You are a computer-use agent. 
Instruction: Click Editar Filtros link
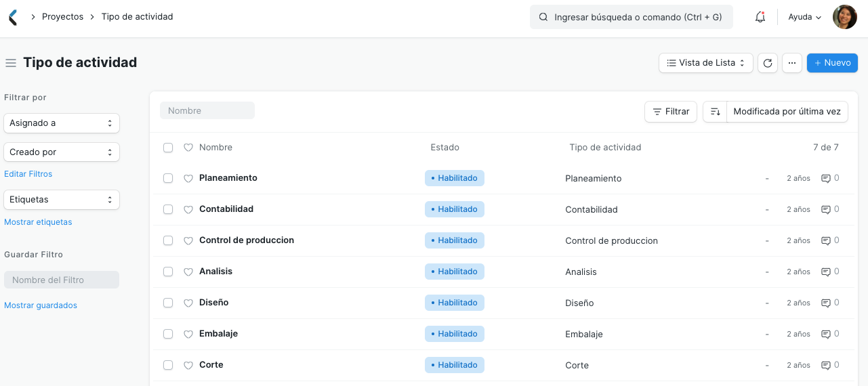tap(28, 174)
